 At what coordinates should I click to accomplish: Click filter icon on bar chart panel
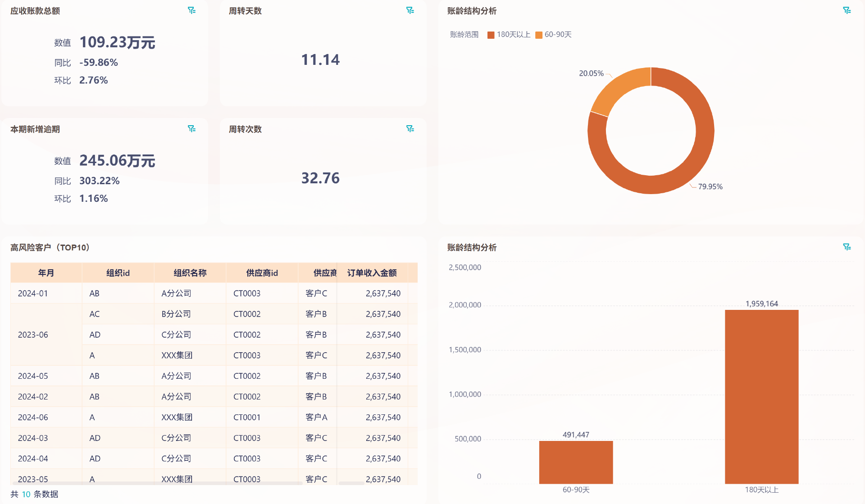(x=847, y=247)
